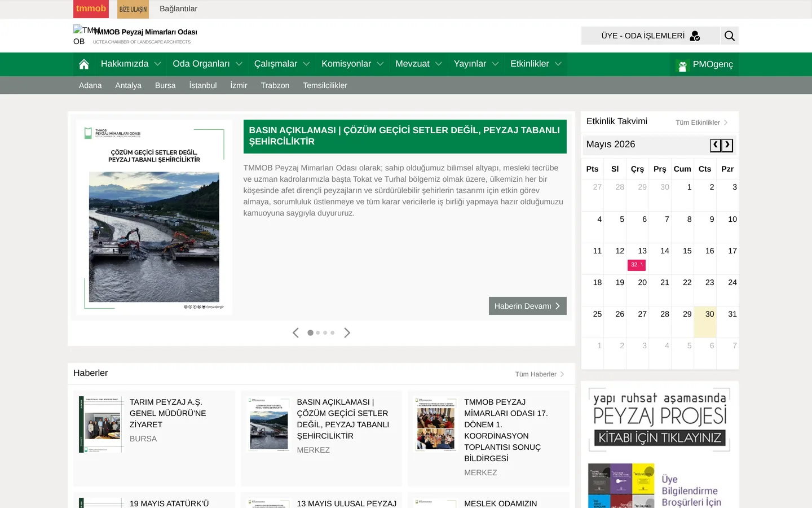Select May 20 in the calendar
Screen dimensions: 812x508
[637, 290]
